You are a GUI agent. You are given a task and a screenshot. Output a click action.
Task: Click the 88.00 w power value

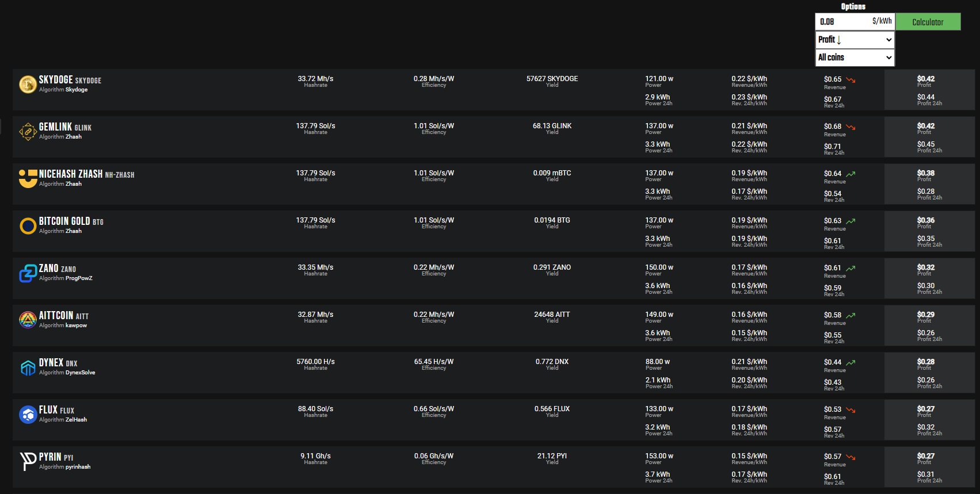click(658, 362)
